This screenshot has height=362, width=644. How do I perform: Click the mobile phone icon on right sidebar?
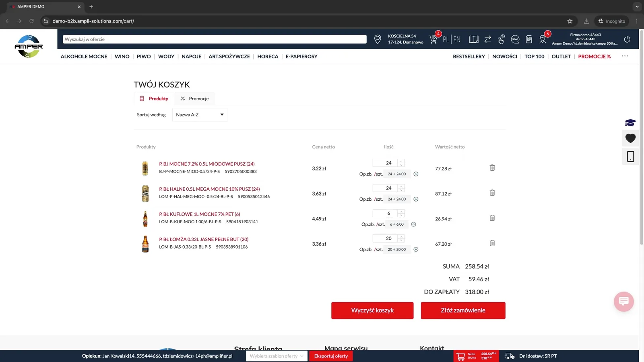coord(630,156)
